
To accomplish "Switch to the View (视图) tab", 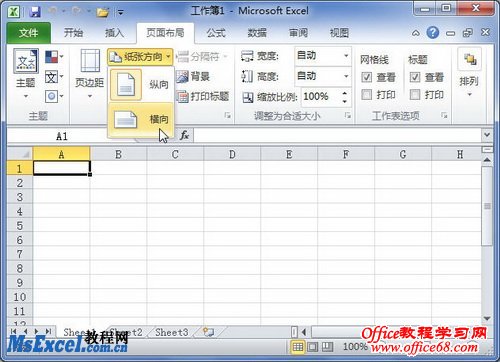I will (339, 33).
